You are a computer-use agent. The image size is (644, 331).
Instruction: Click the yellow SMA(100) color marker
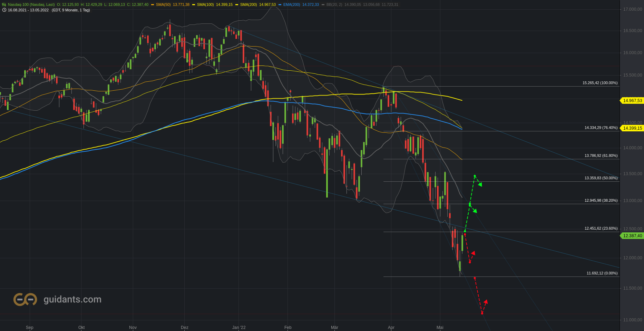pyautogui.click(x=194, y=5)
